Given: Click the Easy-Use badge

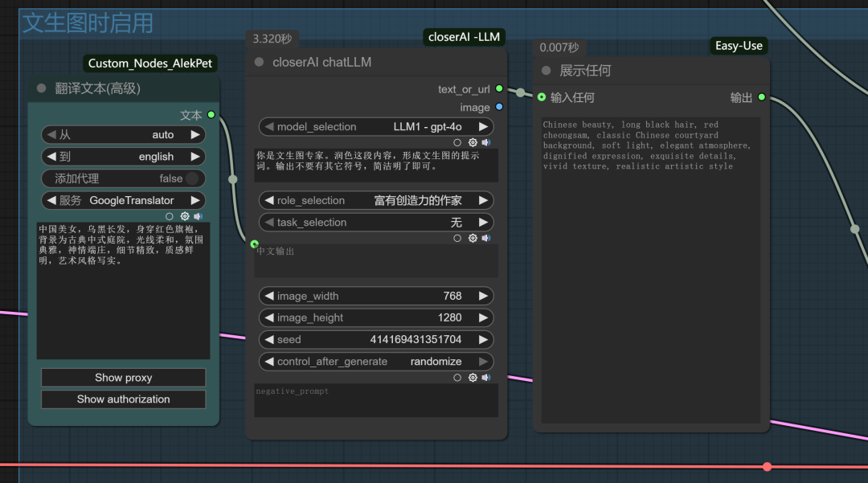Looking at the screenshot, I should (739, 46).
